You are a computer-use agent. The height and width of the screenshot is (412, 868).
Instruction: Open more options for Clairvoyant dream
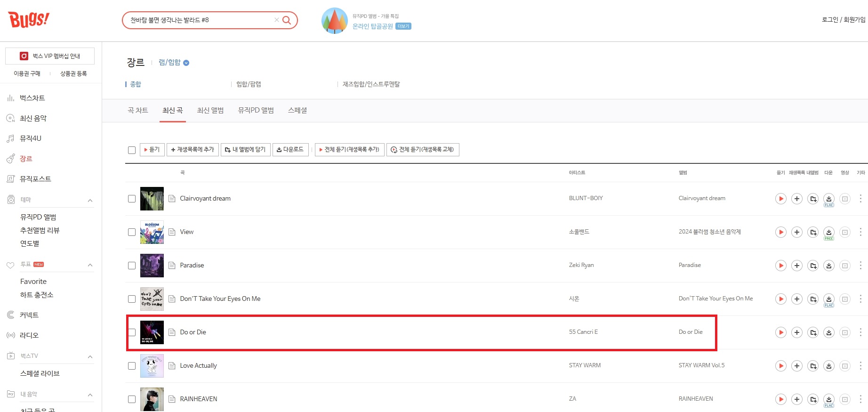click(860, 199)
